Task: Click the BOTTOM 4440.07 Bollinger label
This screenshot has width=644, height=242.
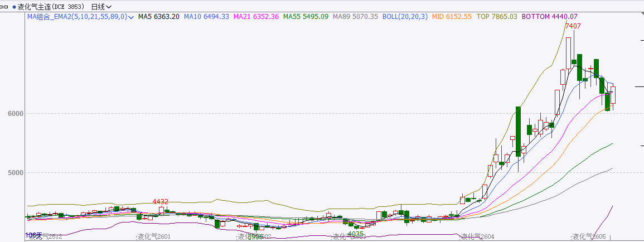Action: 549,17
